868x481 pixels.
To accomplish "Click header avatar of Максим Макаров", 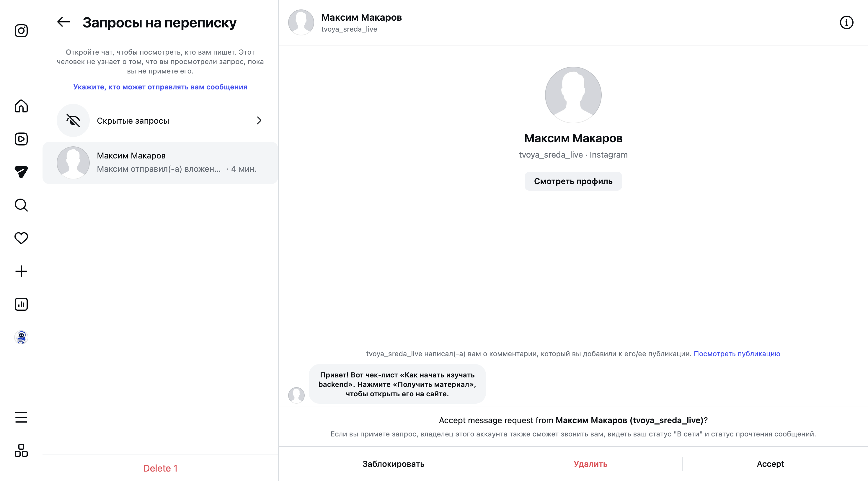I will click(301, 22).
